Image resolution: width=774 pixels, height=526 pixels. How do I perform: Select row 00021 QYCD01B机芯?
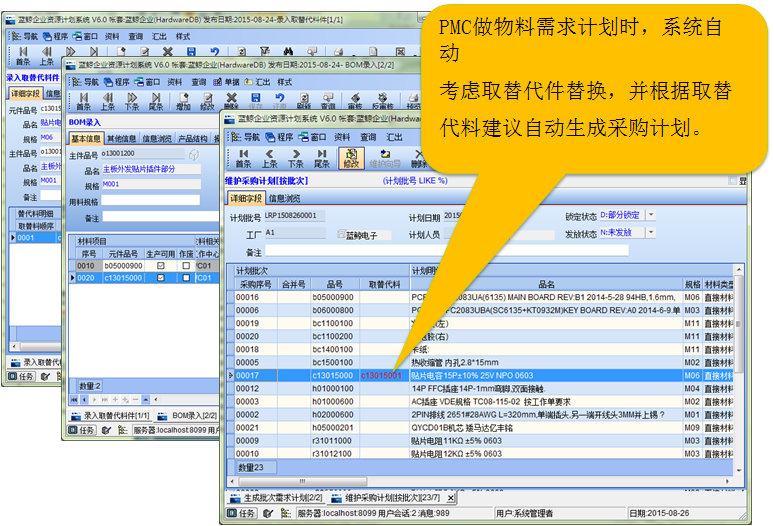(480, 428)
